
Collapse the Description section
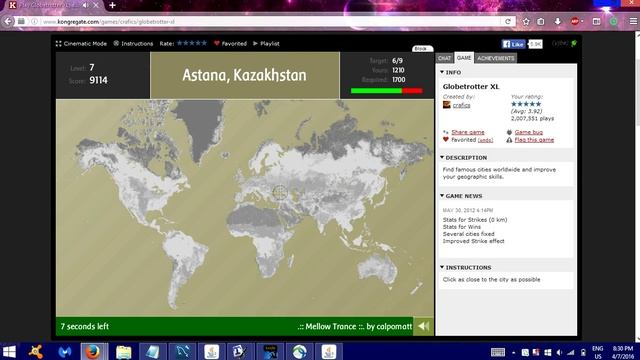click(463, 158)
